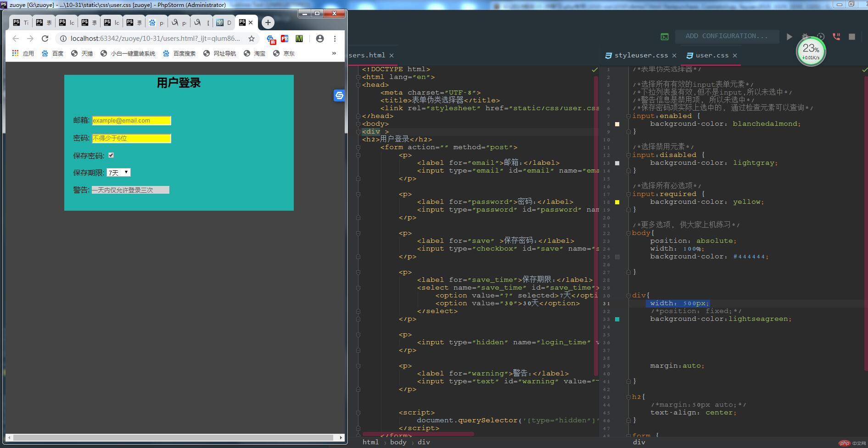This screenshot has width=868, height=448.
Task: Open the green M extension icon
Action: coord(299,39)
